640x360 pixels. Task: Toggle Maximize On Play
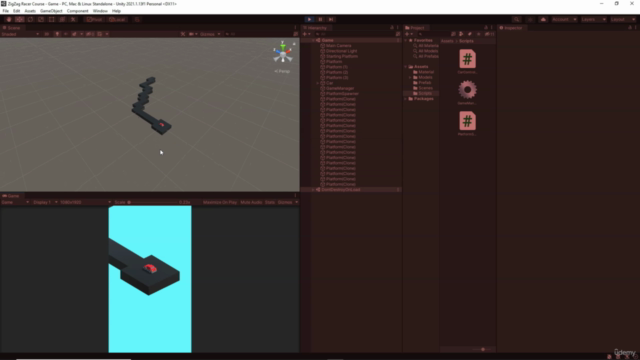click(x=220, y=202)
